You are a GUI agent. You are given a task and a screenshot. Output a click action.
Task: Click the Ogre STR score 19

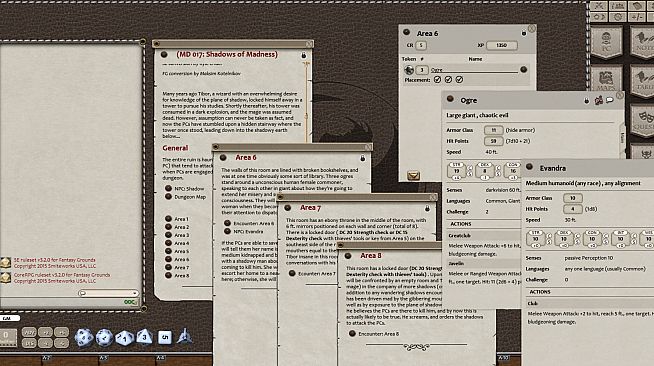pyautogui.click(x=457, y=171)
